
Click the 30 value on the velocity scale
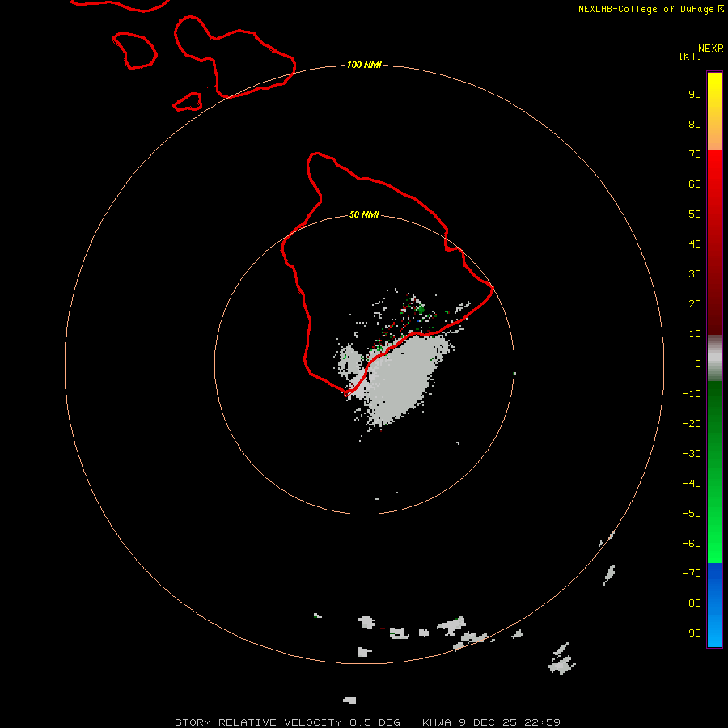pyautogui.click(x=695, y=274)
